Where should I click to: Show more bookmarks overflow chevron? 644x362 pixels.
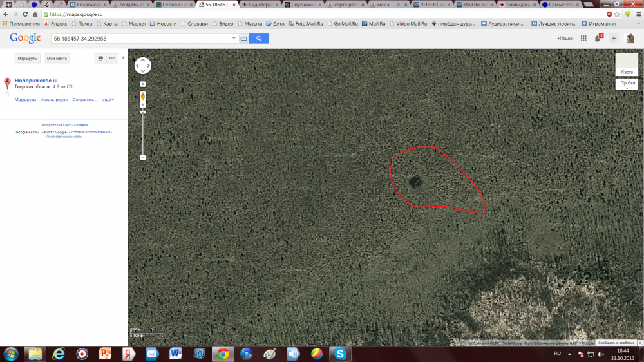click(x=638, y=24)
